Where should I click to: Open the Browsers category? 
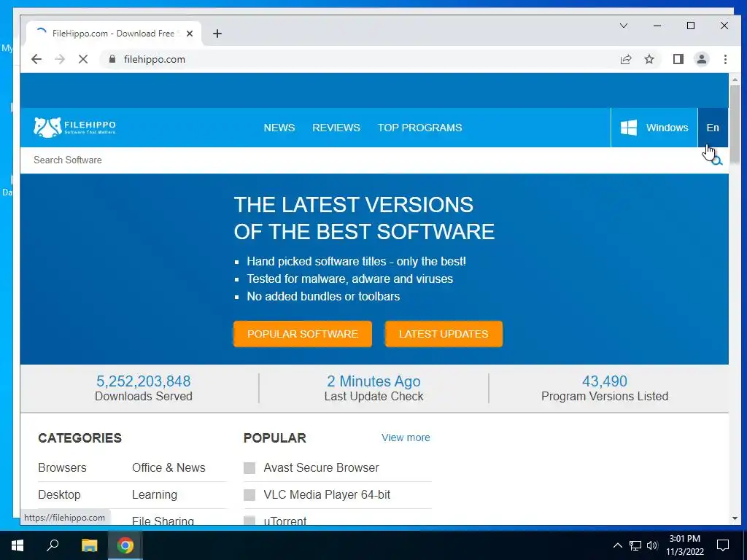62,467
